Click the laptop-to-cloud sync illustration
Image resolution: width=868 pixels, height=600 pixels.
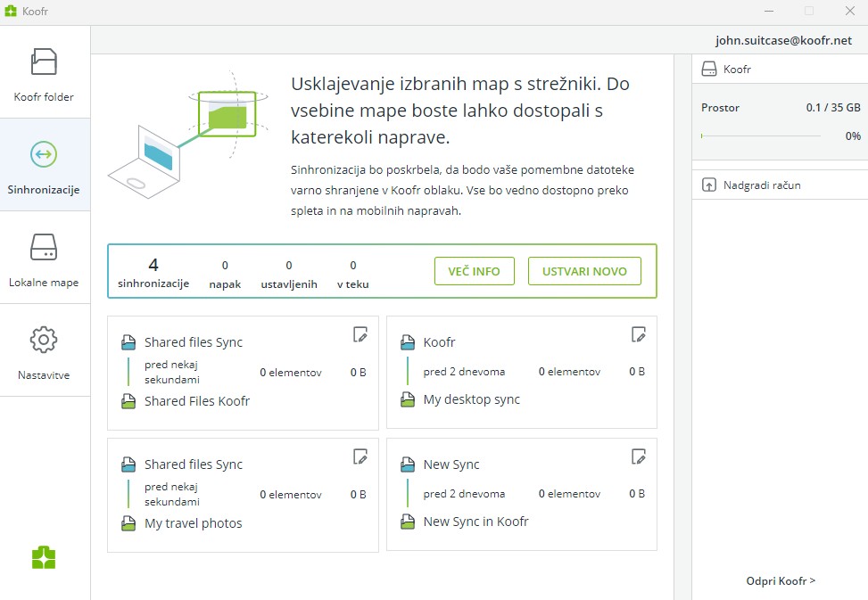click(x=188, y=135)
